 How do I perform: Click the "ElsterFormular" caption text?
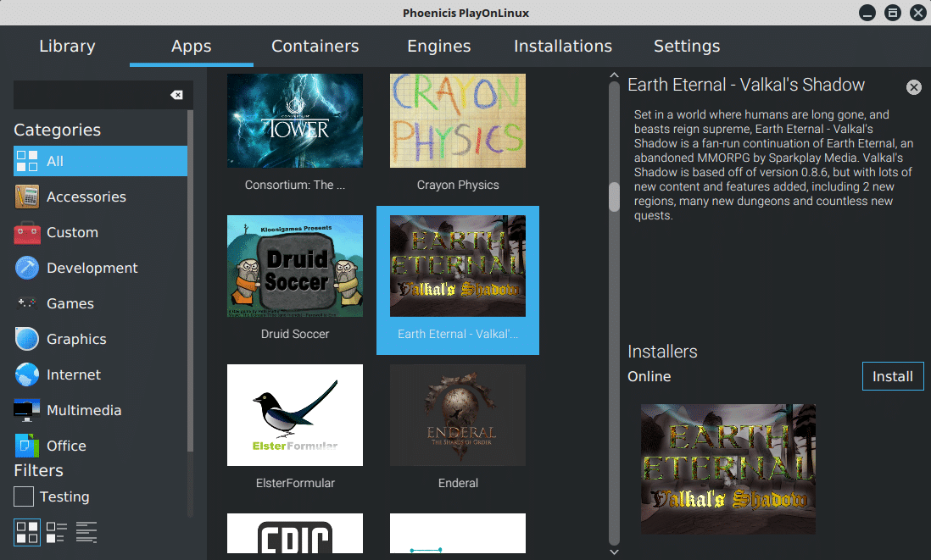point(295,483)
